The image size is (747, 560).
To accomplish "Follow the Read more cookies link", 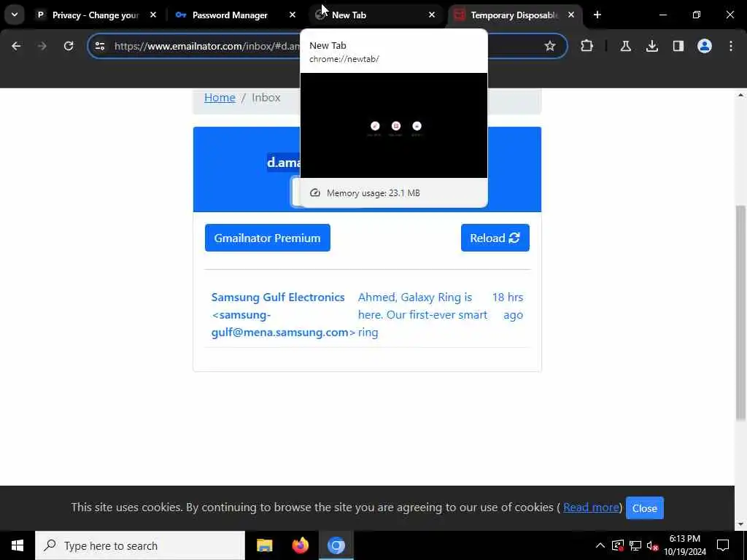I will 591,507.
